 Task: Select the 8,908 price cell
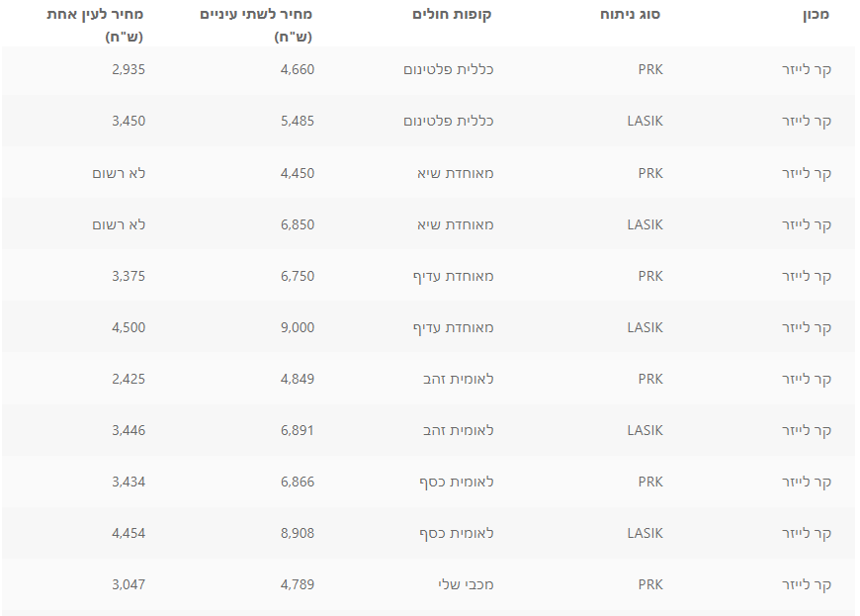[298, 533]
